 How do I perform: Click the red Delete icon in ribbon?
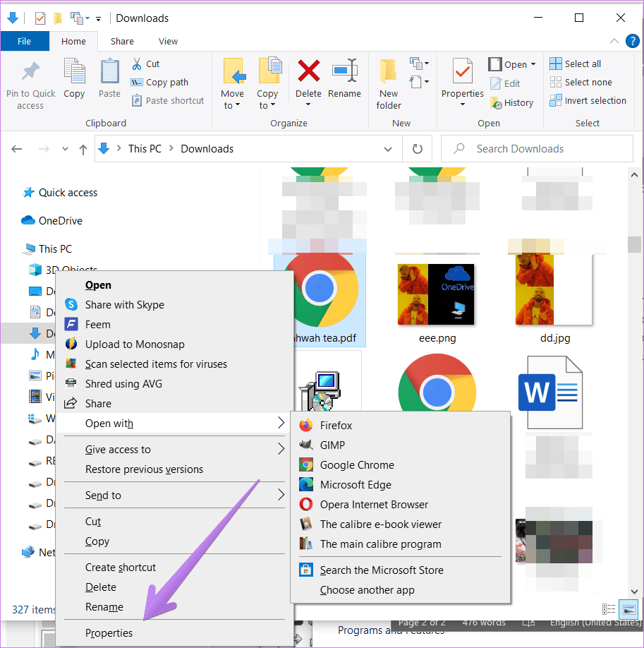click(308, 71)
